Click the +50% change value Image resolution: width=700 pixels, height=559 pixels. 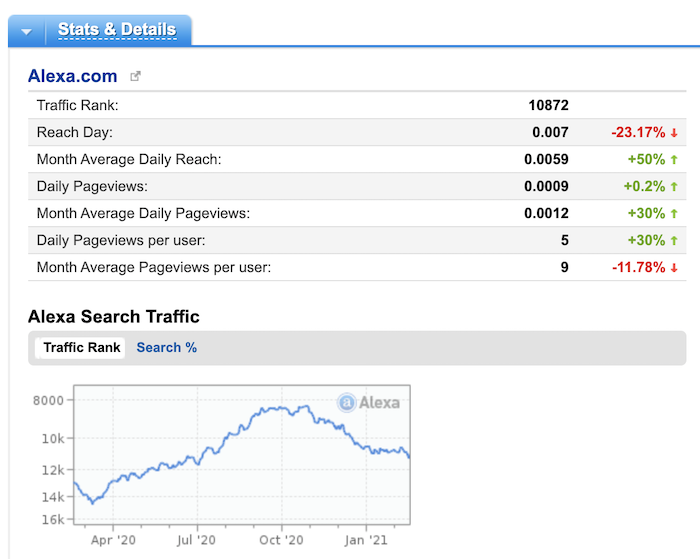(646, 159)
